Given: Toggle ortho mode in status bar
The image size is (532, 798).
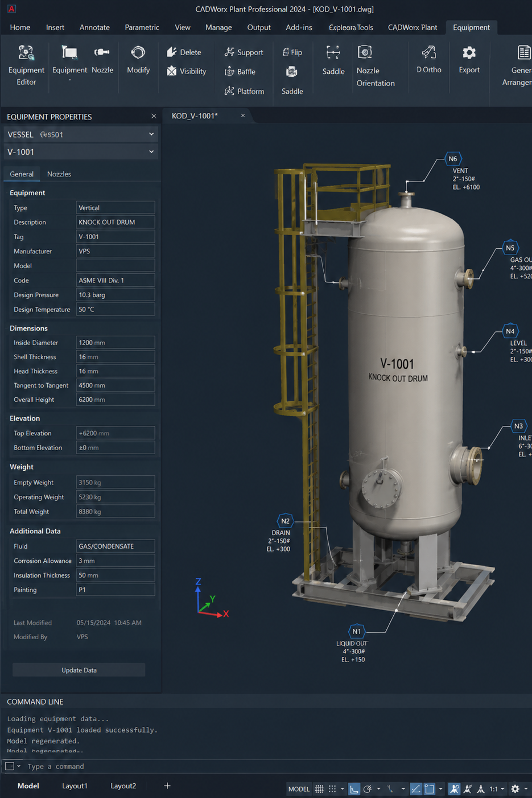Looking at the screenshot, I should click(x=354, y=789).
